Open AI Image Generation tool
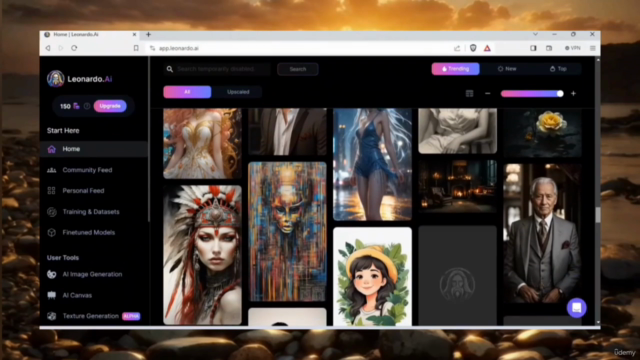Image resolution: width=640 pixels, height=360 pixels. point(92,274)
